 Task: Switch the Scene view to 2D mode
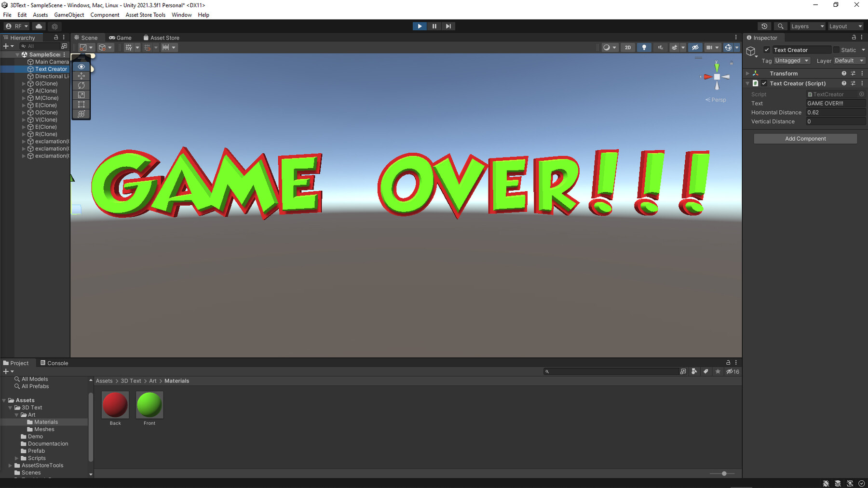coord(628,47)
